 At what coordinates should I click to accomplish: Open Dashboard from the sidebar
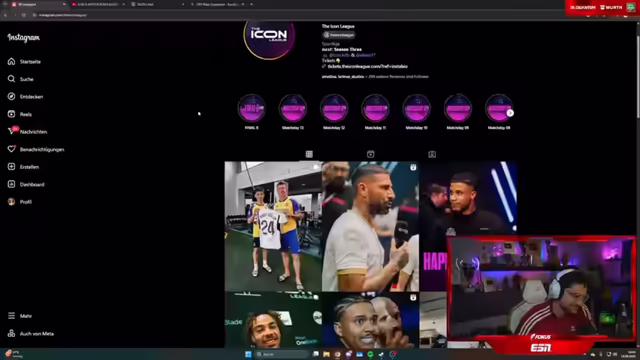pyautogui.click(x=26, y=184)
